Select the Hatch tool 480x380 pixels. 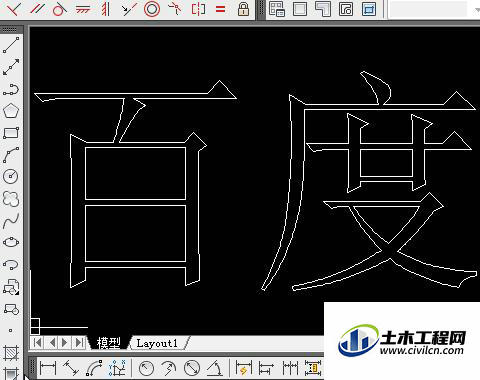11,352
